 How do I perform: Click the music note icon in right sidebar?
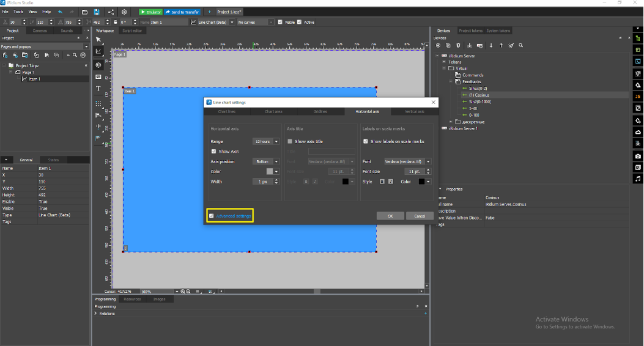coord(638,179)
